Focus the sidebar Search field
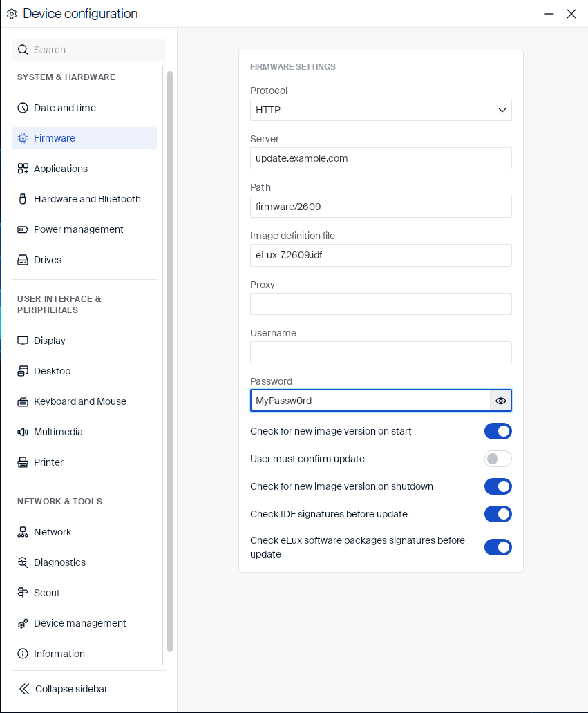 click(88, 50)
